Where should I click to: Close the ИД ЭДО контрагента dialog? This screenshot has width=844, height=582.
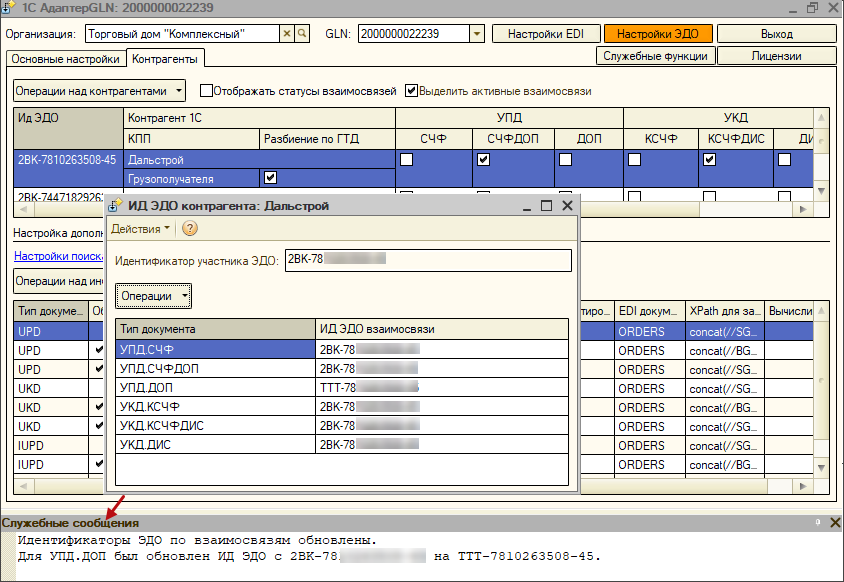(x=567, y=206)
